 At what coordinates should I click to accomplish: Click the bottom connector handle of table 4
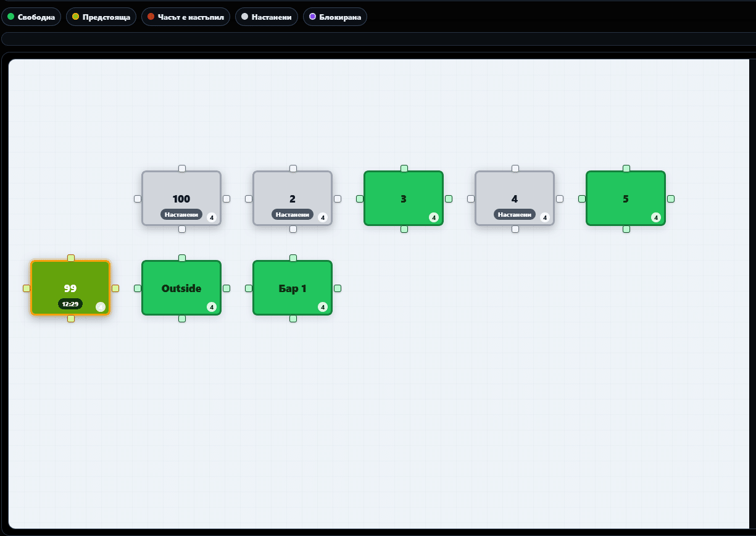[x=515, y=229]
